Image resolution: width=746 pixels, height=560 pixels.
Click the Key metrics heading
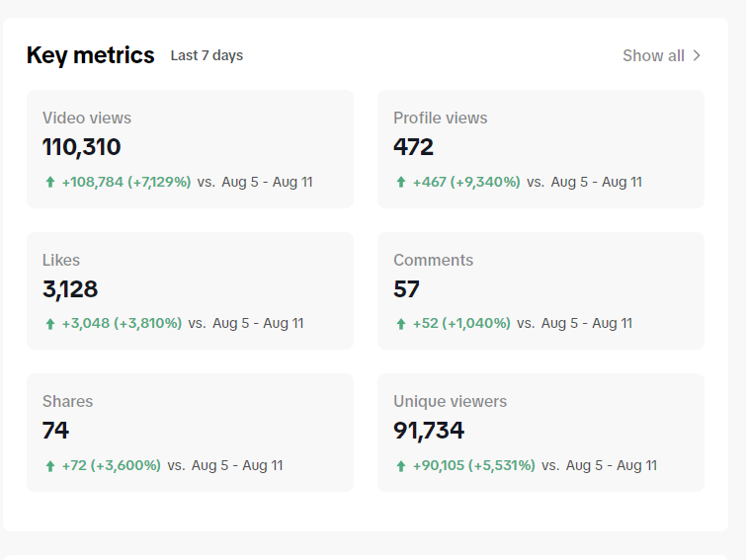[90, 55]
